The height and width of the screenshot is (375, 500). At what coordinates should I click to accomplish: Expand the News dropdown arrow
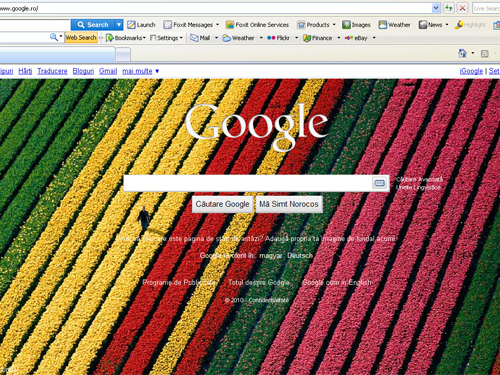pyautogui.click(x=447, y=25)
